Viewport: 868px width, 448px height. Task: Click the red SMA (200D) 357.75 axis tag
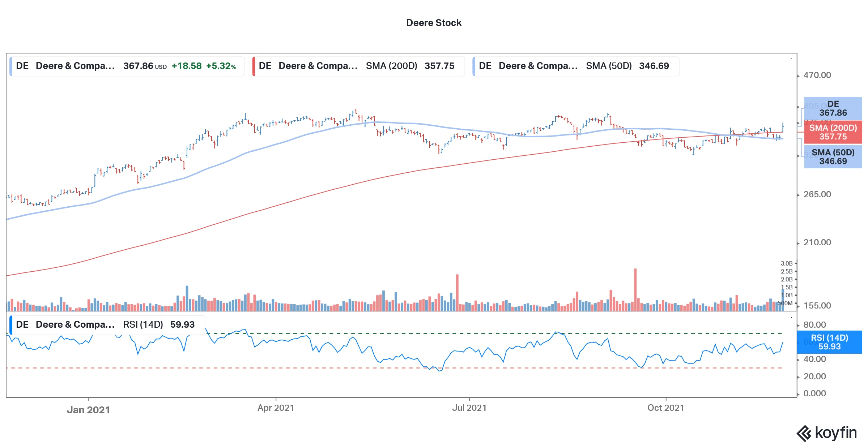(833, 132)
